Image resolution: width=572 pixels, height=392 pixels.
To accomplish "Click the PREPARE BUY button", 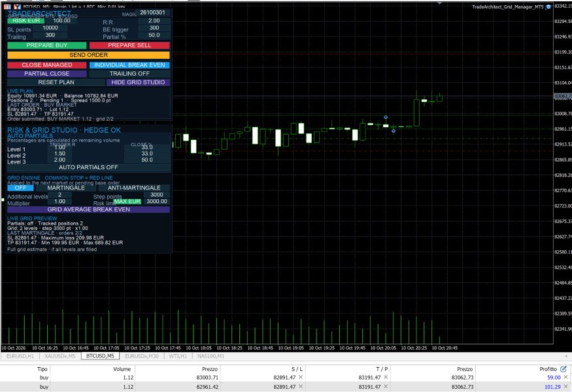I will [x=46, y=45].
